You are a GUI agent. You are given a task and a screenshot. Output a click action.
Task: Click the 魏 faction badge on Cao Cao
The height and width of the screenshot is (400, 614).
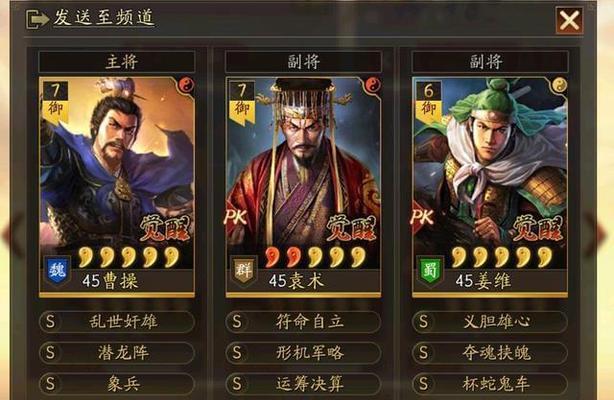[x=58, y=270]
